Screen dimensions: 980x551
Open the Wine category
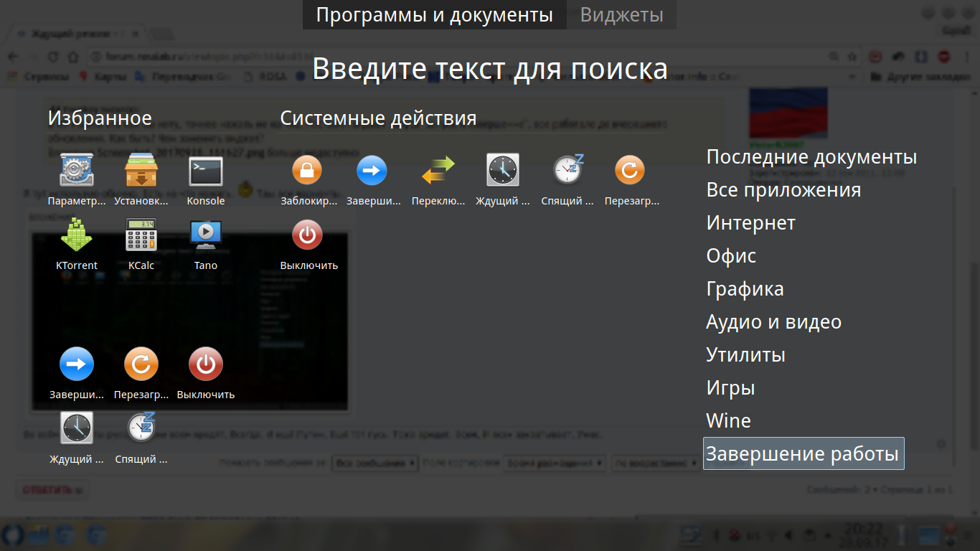pos(728,420)
